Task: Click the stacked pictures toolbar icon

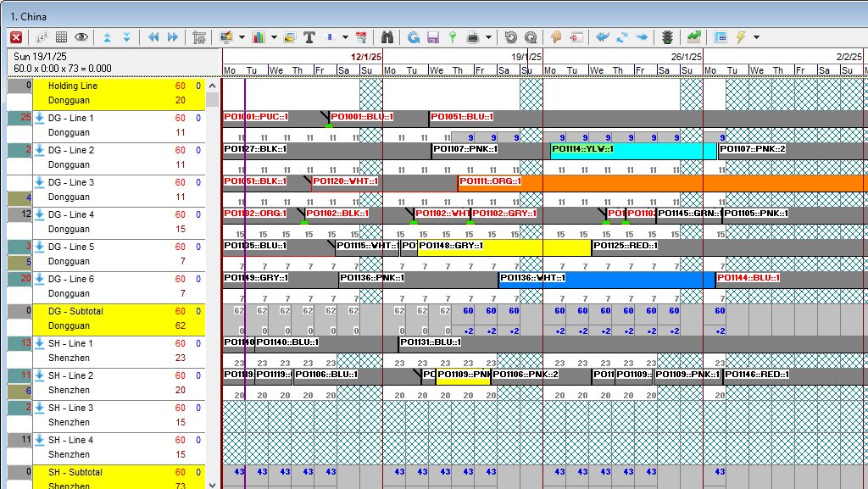Action: [290, 37]
